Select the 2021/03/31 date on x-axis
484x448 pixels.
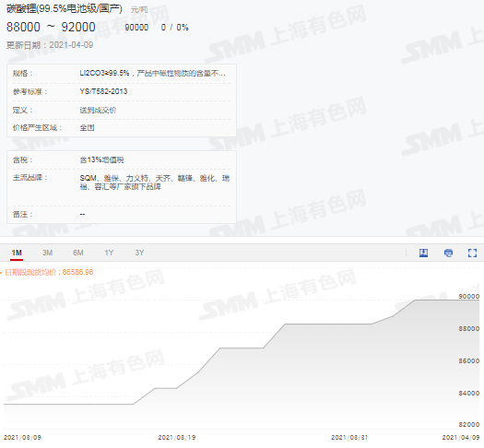(349, 437)
